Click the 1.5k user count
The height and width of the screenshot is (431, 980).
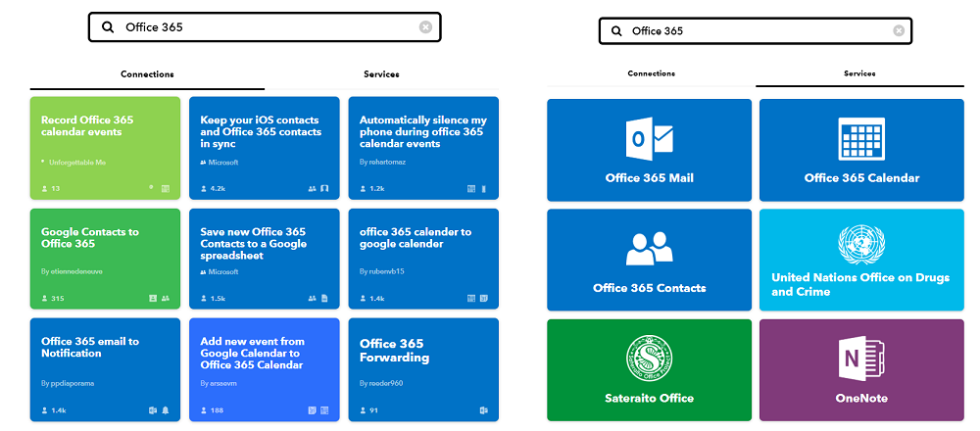219,299
